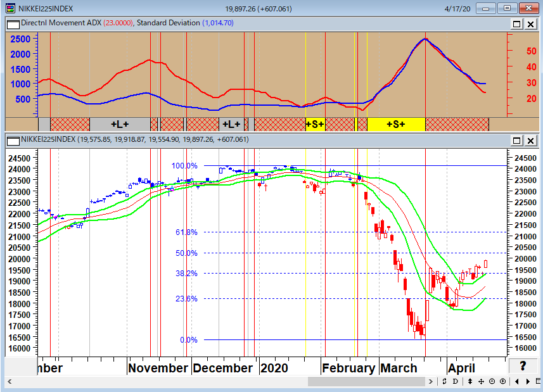Click the February label on time axis
This screenshot has width=543, height=392.
(348, 368)
